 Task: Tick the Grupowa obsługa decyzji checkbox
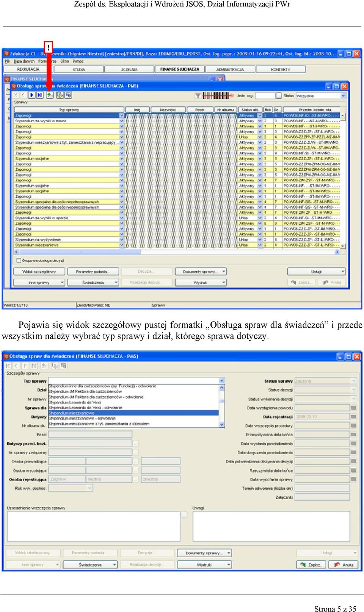click(x=18, y=260)
